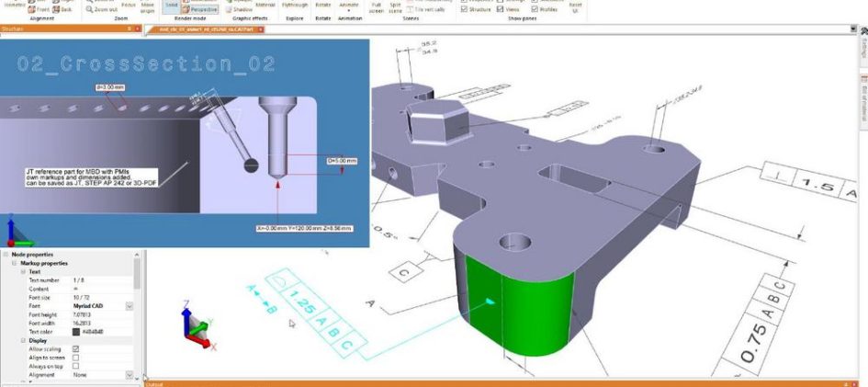The image size is (868, 387).
Task: Open the Font dropdown showing Myriad CAD
Action: coord(129,306)
